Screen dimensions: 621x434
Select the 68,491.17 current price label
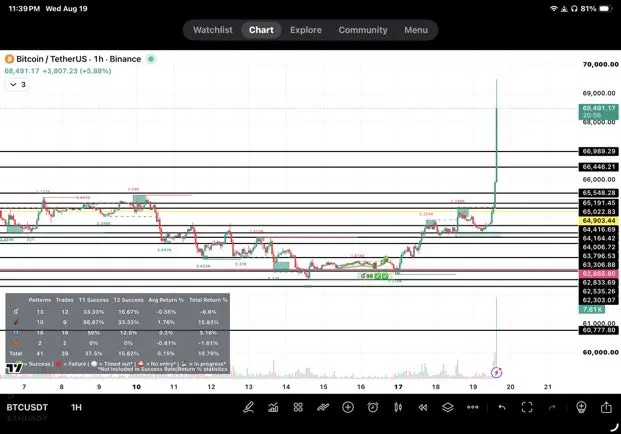(598, 111)
